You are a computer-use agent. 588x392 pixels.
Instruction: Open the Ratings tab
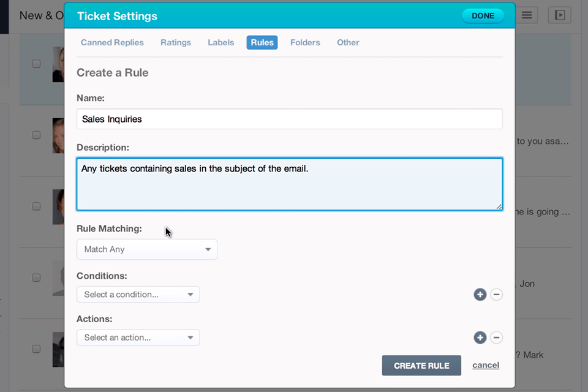(x=176, y=42)
